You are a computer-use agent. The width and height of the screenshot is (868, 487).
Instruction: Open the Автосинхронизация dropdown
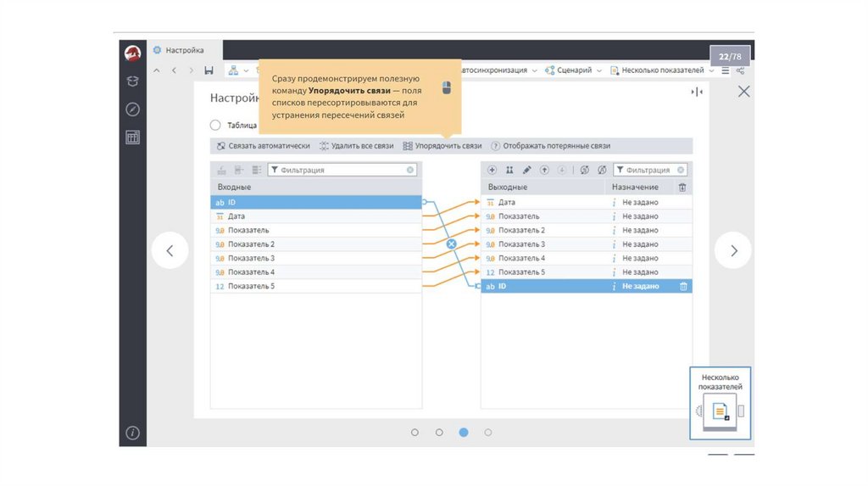[x=496, y=70]
